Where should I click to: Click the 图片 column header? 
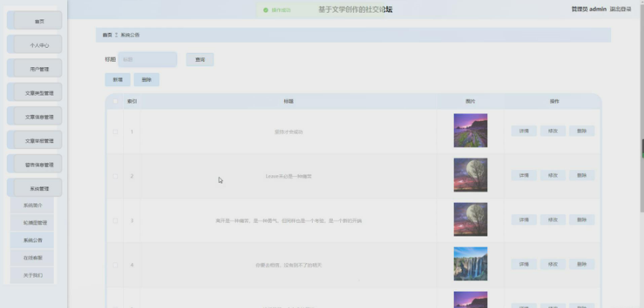coord(470,101)
